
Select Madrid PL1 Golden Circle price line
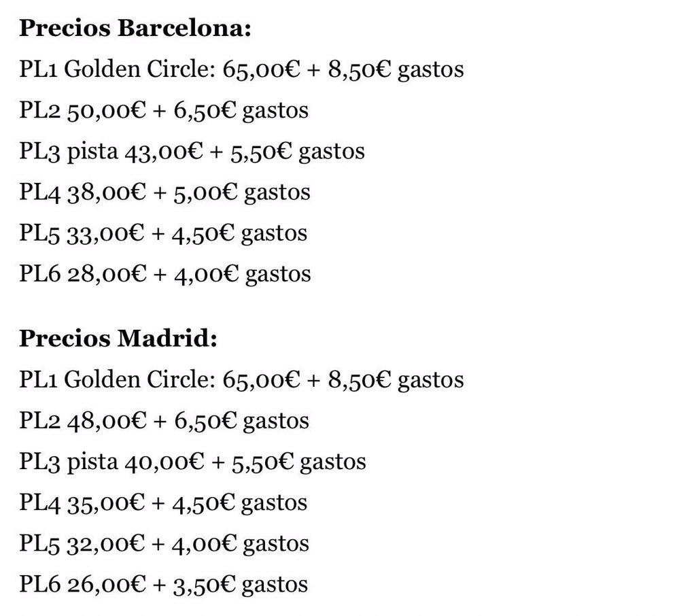point(241,380)
